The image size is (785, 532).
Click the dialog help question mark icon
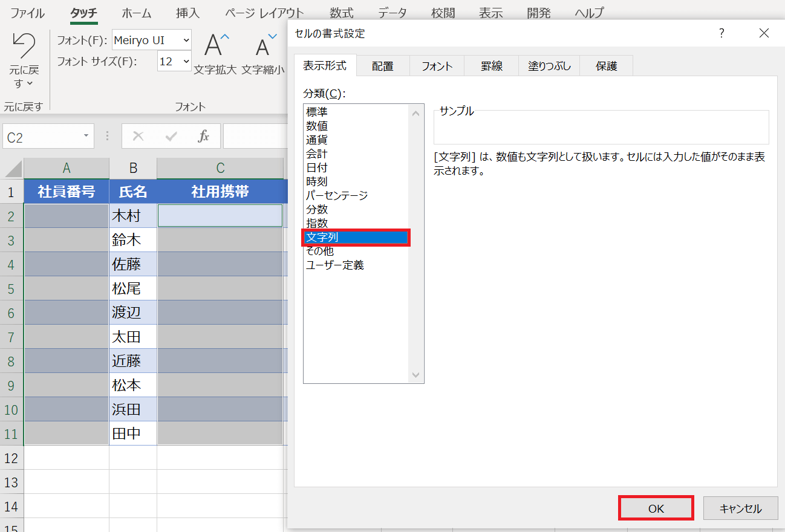pos(721,33)
